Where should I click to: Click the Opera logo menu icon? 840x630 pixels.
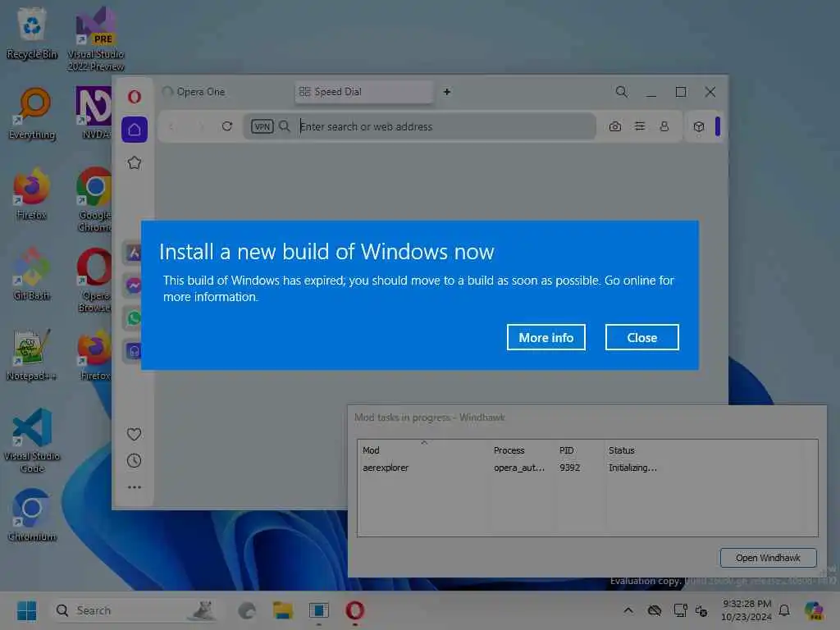135,97
